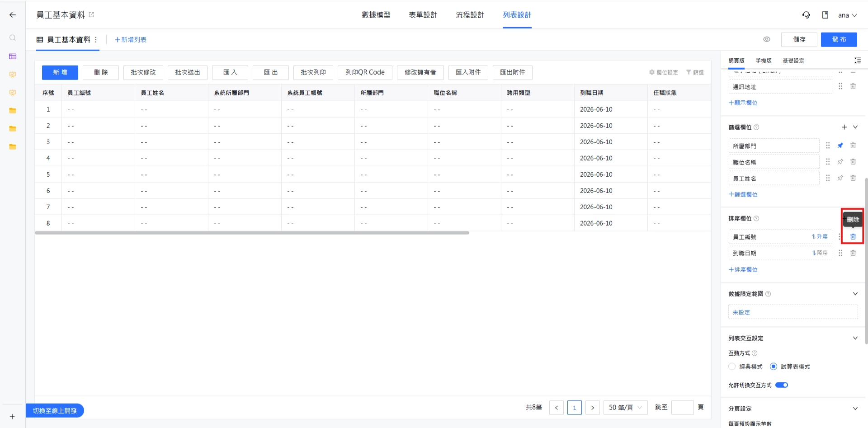
Task: Go back using the top-left arrow
Action: (13, 15)
